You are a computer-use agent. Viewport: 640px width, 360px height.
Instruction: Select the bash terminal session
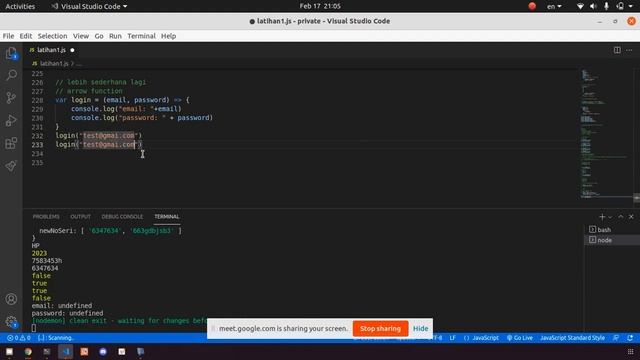612,230
